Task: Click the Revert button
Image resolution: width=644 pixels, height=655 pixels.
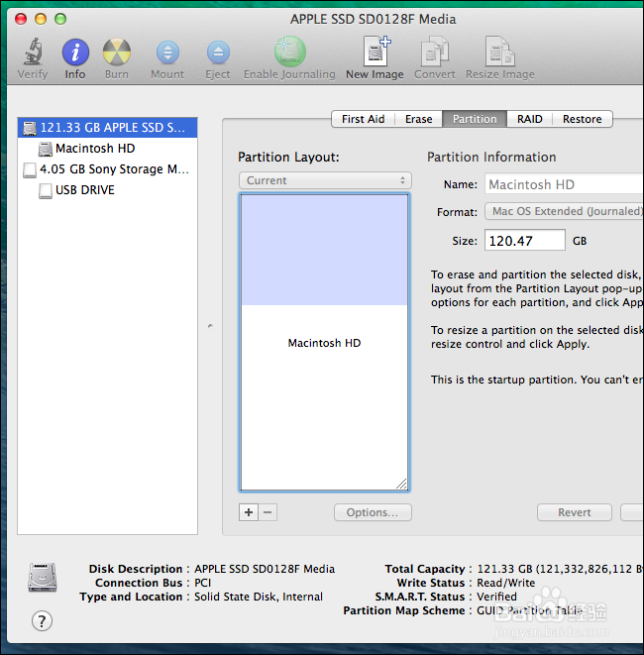Action: (x=575, y=512)
